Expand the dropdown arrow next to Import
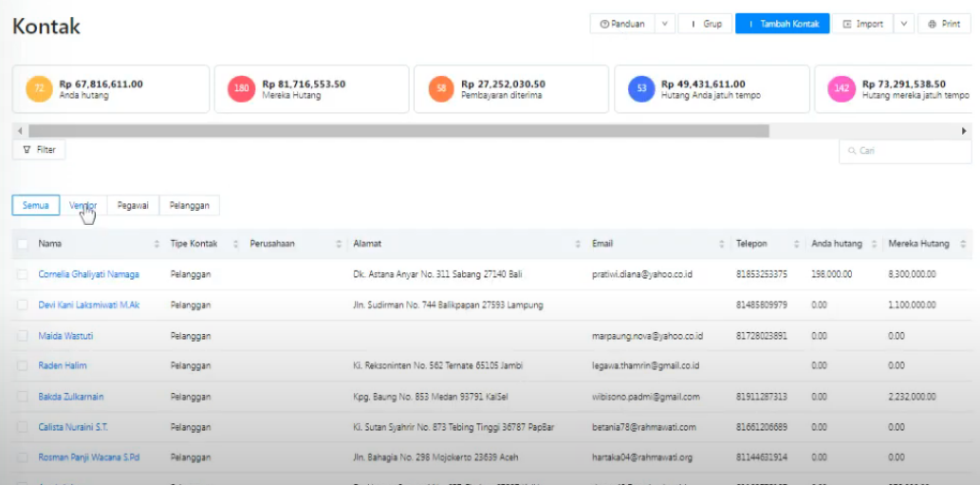 point(904,24)
